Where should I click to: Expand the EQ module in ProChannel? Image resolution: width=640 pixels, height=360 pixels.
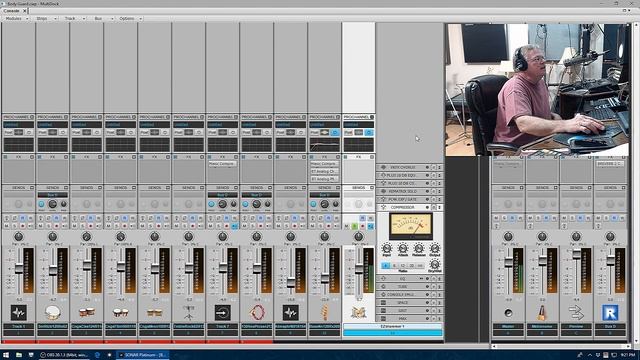click(440, 278)
